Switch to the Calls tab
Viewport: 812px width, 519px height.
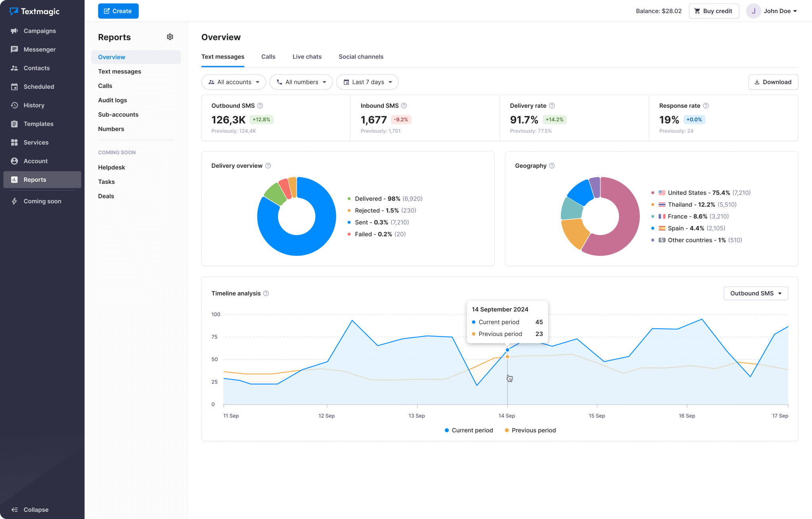point(268,57)
